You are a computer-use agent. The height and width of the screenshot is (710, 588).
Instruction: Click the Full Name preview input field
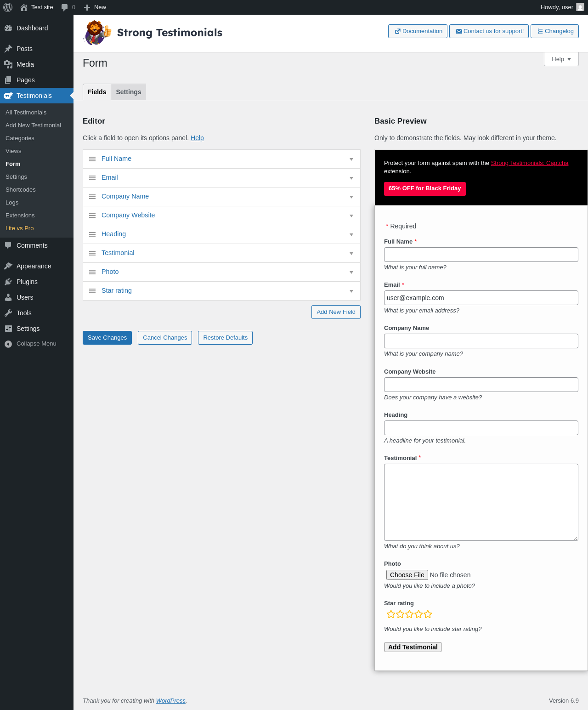(x=481, y=255)
